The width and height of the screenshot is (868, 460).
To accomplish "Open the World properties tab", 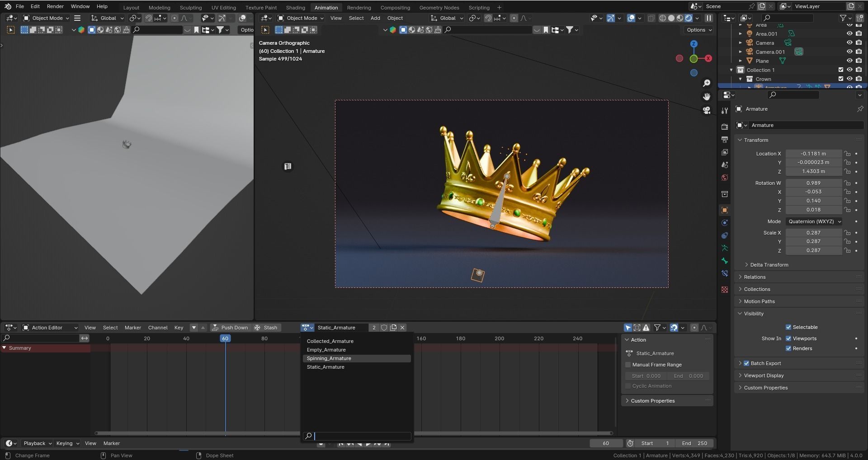I will [x=725, y=178].
